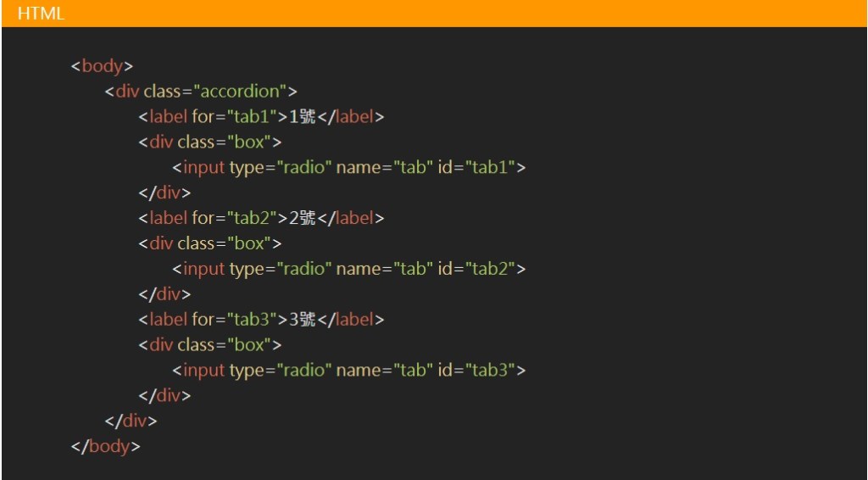Click the input line with id="tab1"

(348, 168)
